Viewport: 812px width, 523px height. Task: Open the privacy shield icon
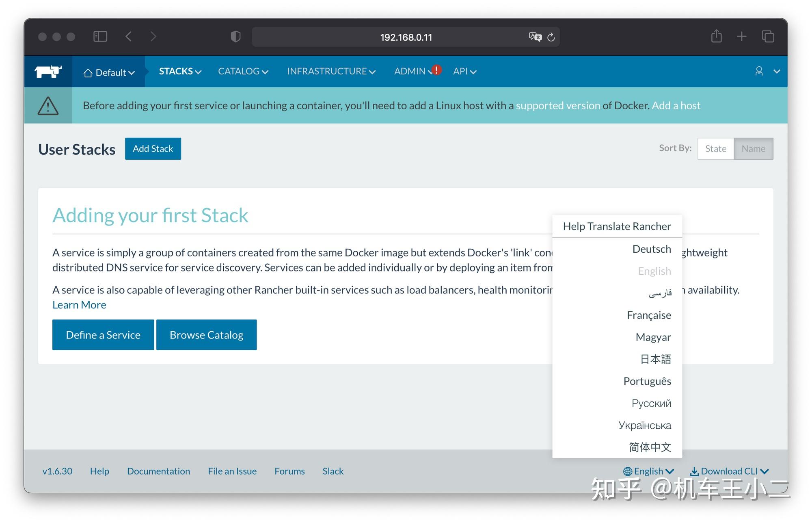click(235, 37)
